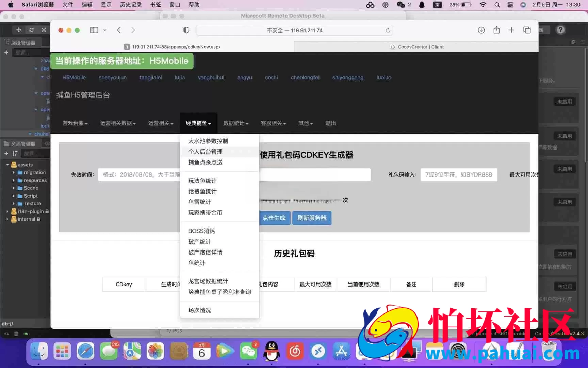Open App Store icon in the Dock

click(x=341, y=351)
